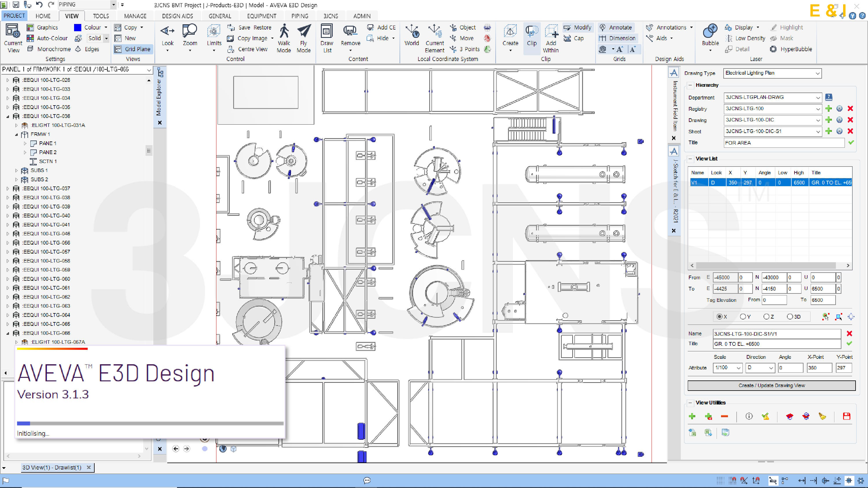Screen dimensions: 868x488
Task: Open the Current View settings icon
Action: (x=13, y=31)
